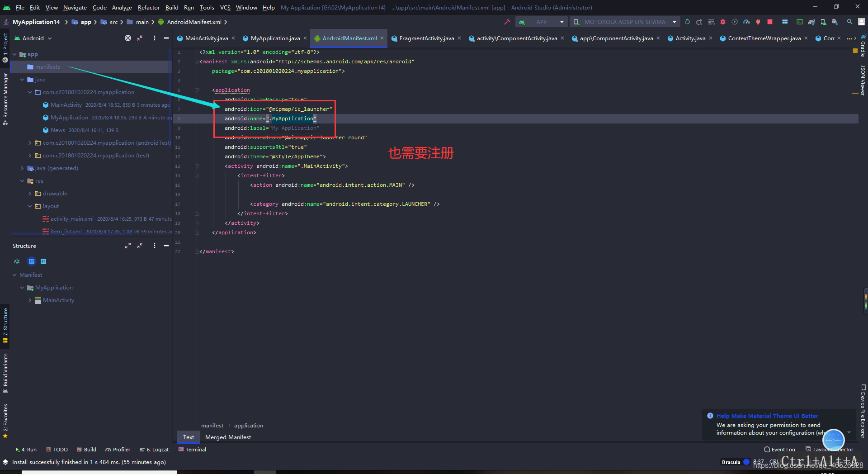Open the MOTOROLA AOSP ON SHAMA device dropdown
Screen dimensions: 868x474
[626, 22]
